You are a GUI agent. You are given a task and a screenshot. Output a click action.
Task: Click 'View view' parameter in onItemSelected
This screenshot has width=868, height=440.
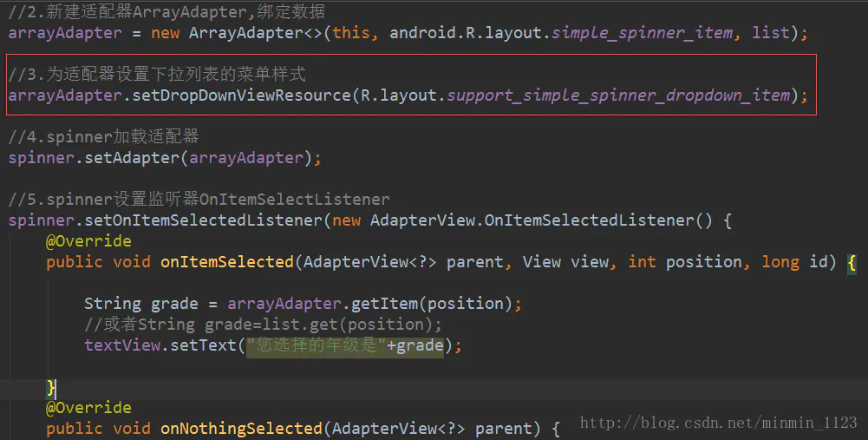tap(565, 261)
